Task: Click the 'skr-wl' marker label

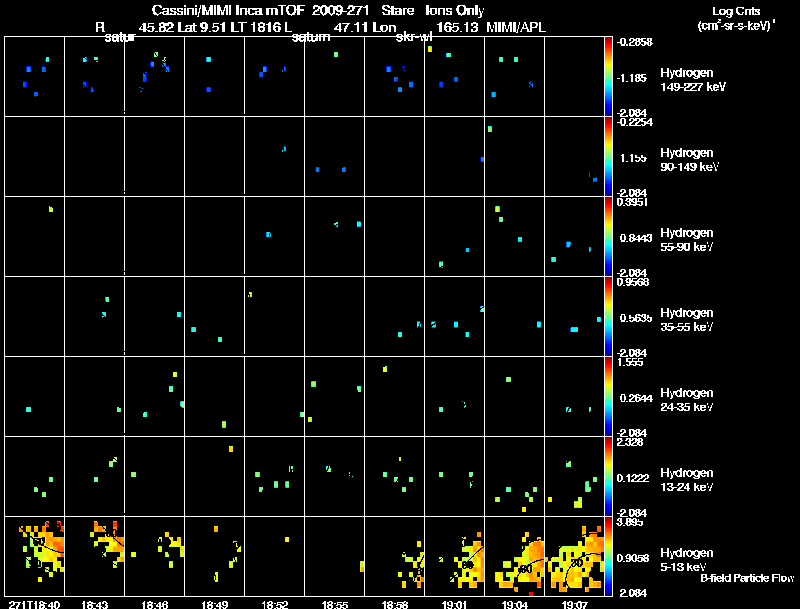Action: 414,37
